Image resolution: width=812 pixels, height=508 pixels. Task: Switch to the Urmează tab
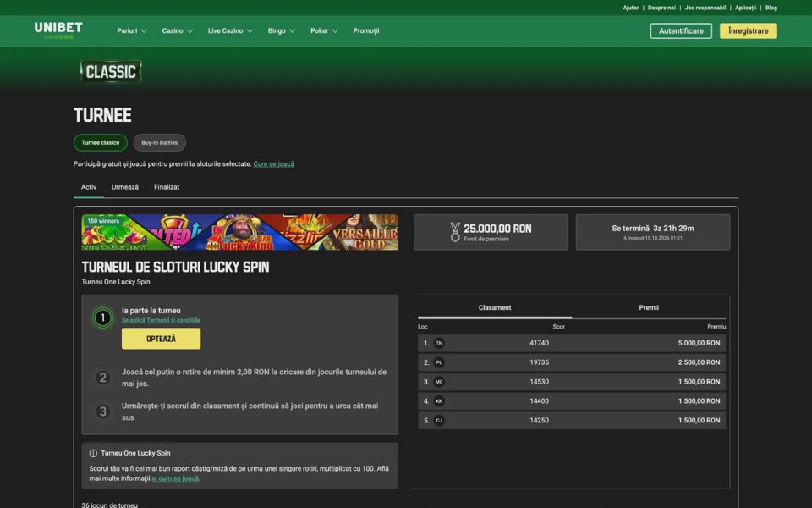(125, 187)
